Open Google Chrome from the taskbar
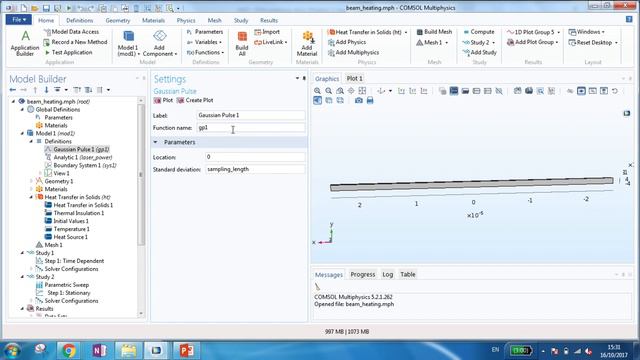640x360 pixels. tap(69, 350)
